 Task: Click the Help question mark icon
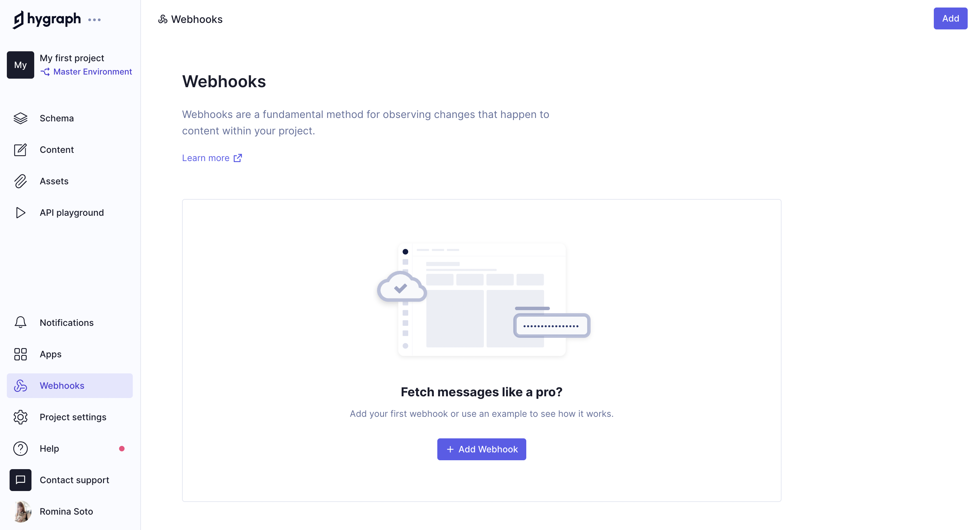pyautogui.click(x=20, y=448)
